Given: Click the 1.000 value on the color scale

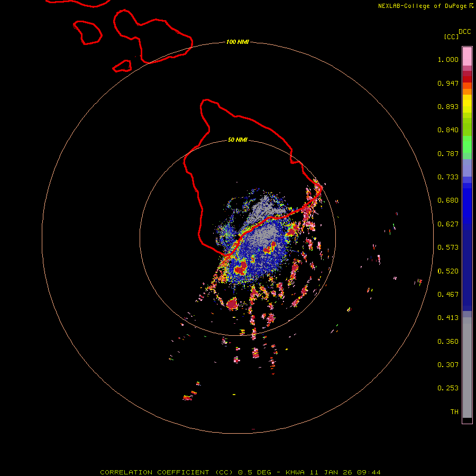Looking at the screenshot, I should (448, 59).
